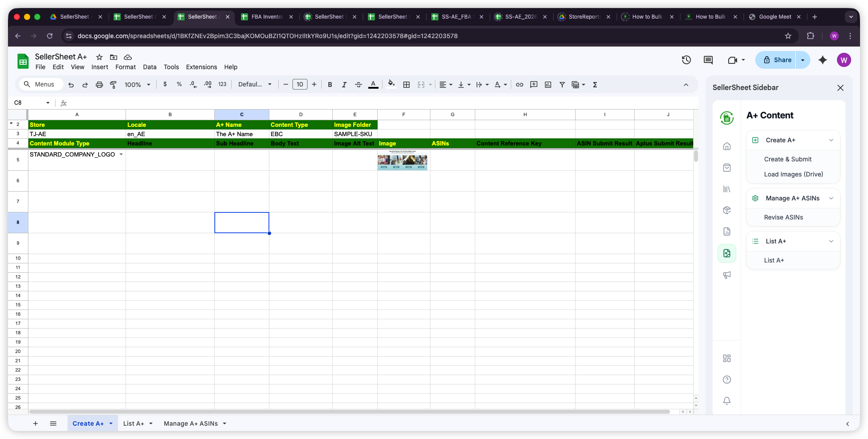
Task: Toggle bold formatting
Action: pyautogui.click(x=330, y=84)
